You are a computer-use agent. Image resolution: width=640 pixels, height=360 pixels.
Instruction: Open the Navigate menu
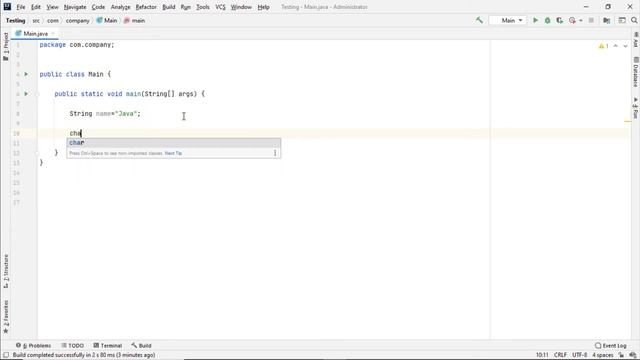75,7
